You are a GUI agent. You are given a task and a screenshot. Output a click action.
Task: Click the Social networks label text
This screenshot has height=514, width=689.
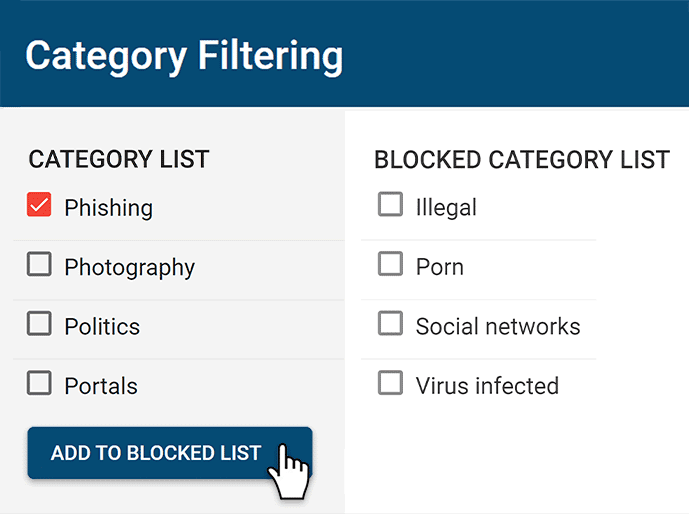coord(497,326)
